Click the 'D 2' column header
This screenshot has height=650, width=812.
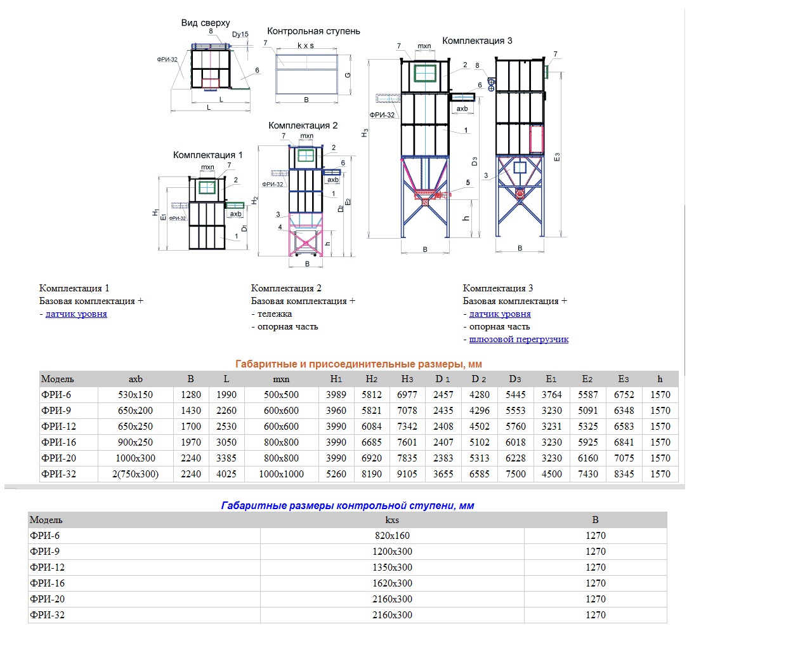click(x=479, y=379)
